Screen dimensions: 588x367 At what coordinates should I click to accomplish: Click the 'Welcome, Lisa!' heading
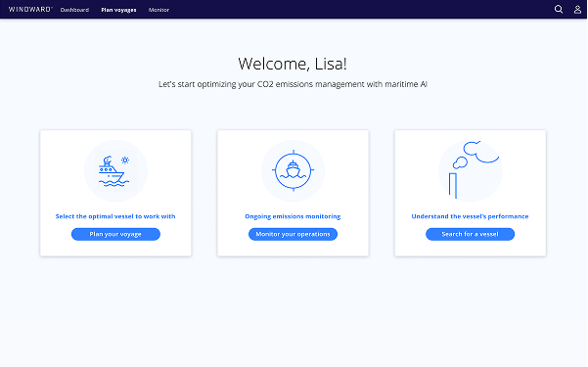click(293, 64)
